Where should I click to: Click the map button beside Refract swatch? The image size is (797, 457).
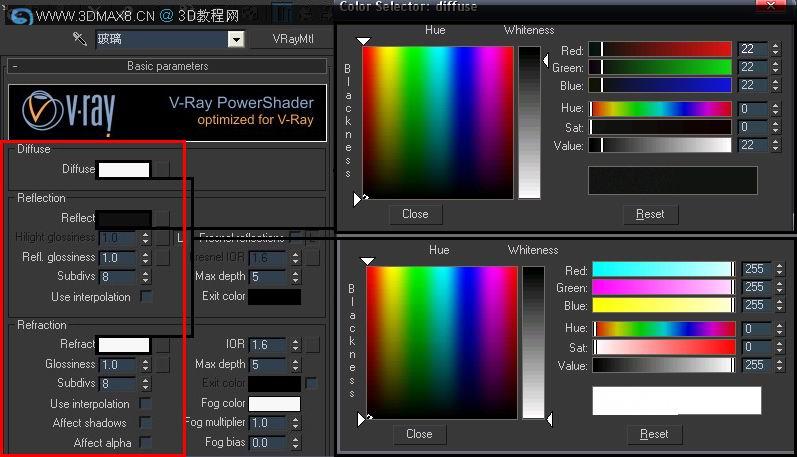(x=162, y=345)
